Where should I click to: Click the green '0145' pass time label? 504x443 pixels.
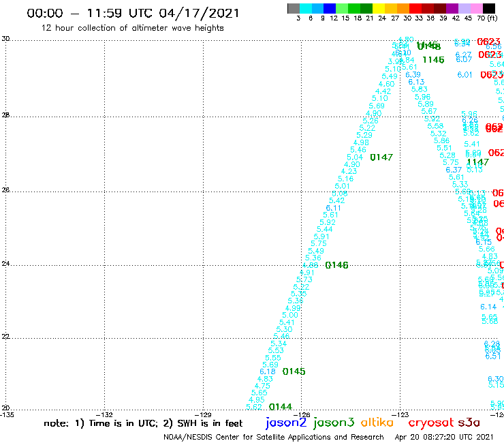(x=294, y=371)
